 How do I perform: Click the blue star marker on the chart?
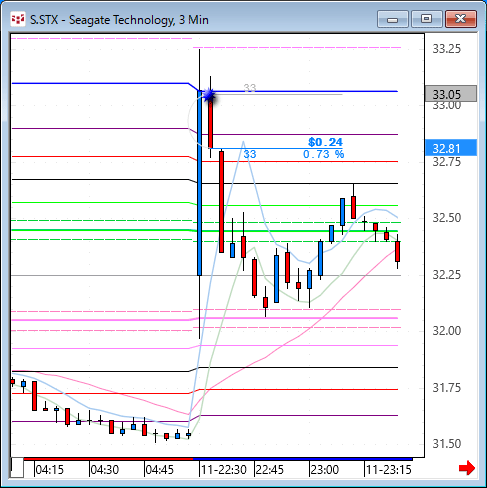coord(209,96)
